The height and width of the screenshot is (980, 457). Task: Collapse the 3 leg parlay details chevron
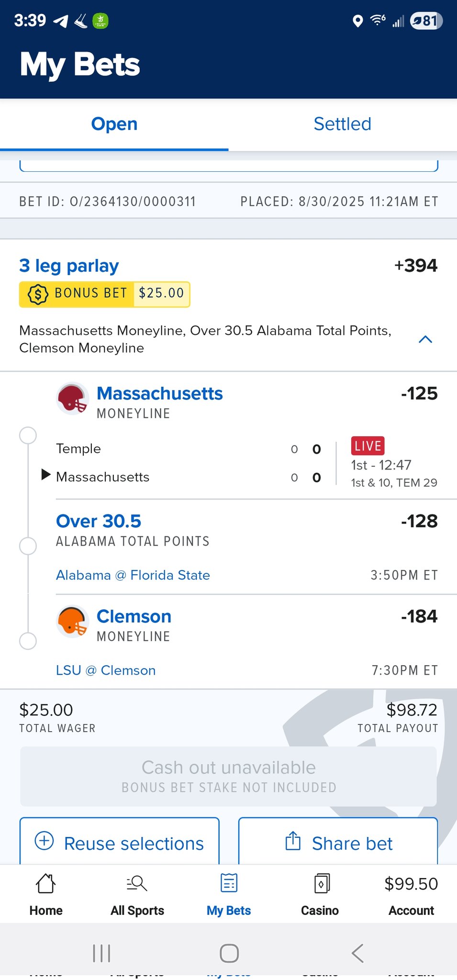click(425, 339)
